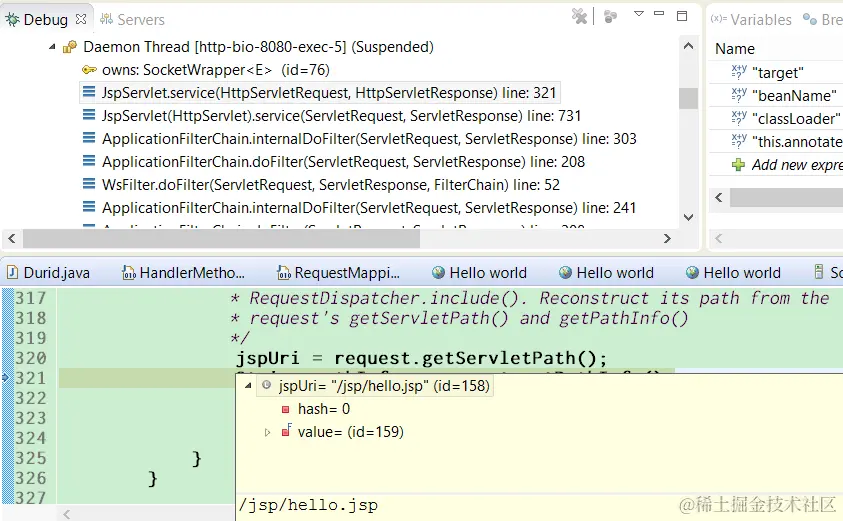
Task: Select the "target" watch expression
Action: pyautogui.click(x=778, y=73)
